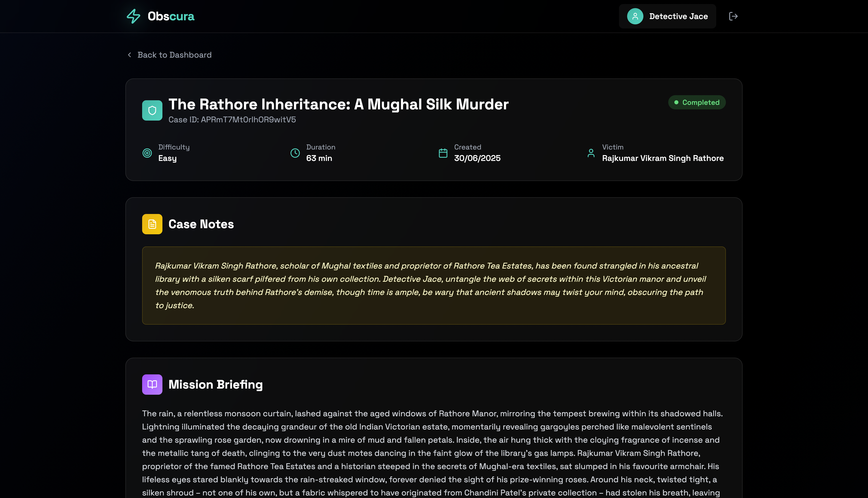Click the Created calendar icon
The width and height of the screenshot is (868, 498).
(443, 153)
